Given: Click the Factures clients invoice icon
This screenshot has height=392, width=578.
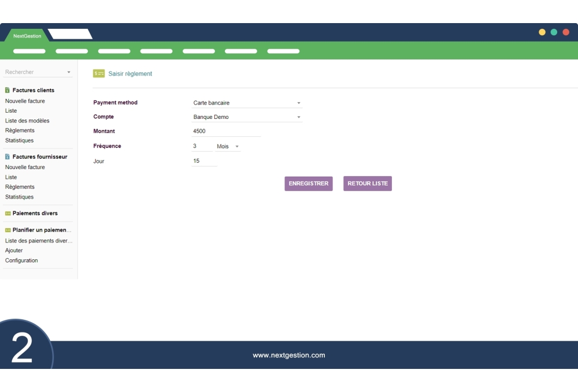Looking at the screenshot, I should click(x=6, y=90).
